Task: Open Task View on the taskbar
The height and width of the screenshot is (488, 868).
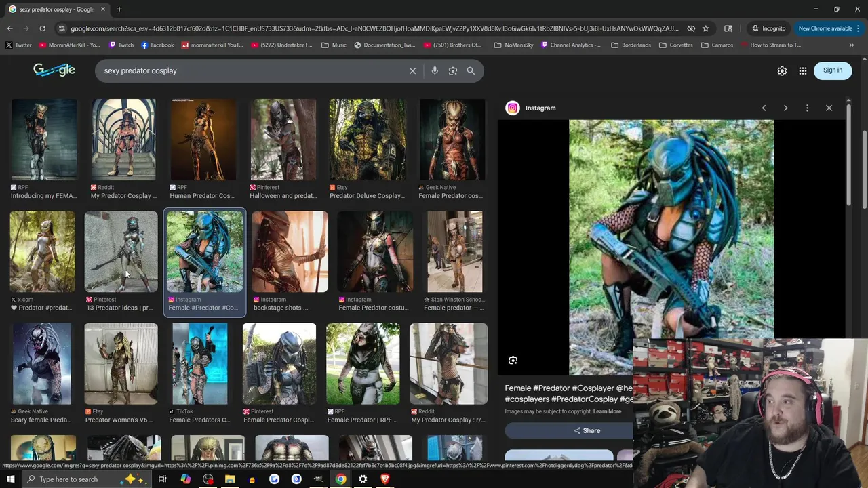Action: pyautogui.click(x=163, y=479)
